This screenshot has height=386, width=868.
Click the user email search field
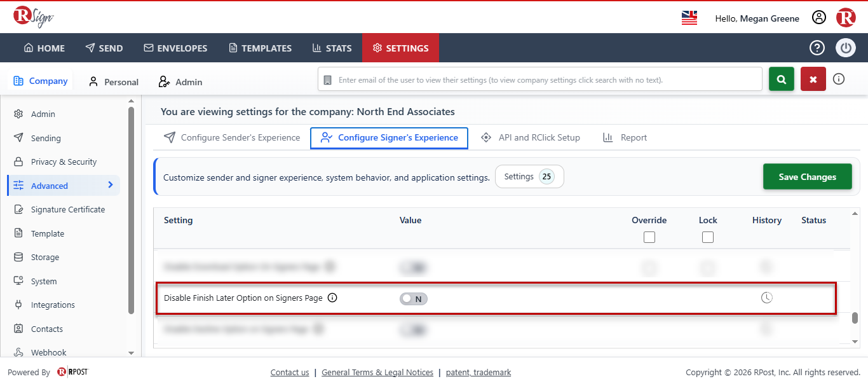click(x=540, y=79)
